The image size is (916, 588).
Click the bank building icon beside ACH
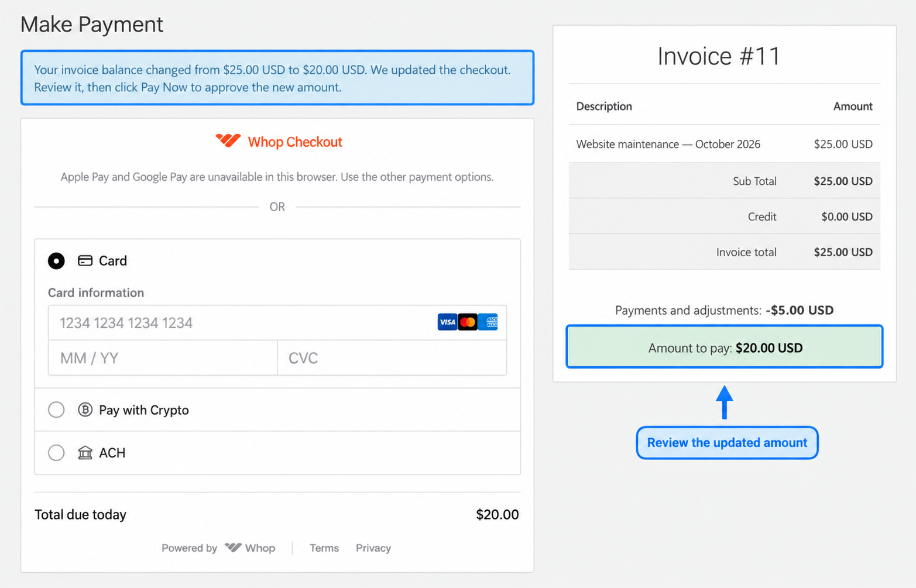pos(85,452)
